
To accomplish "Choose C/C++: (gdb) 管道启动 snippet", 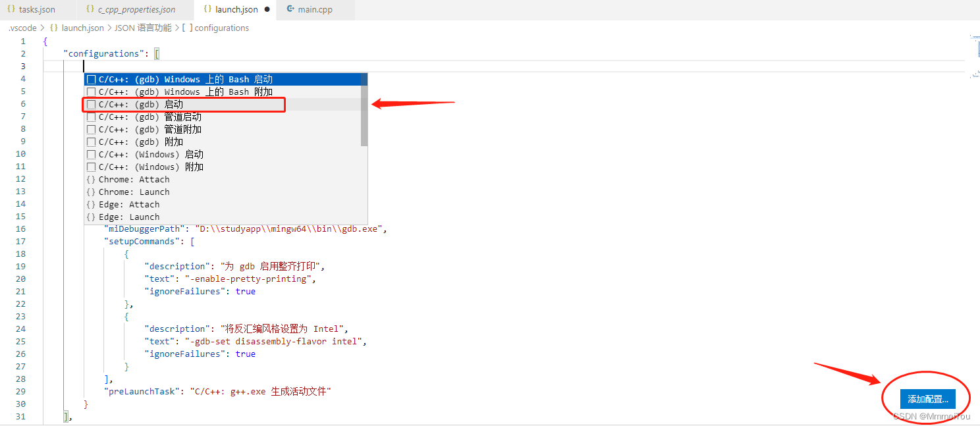I will click(x=223, y=117).
